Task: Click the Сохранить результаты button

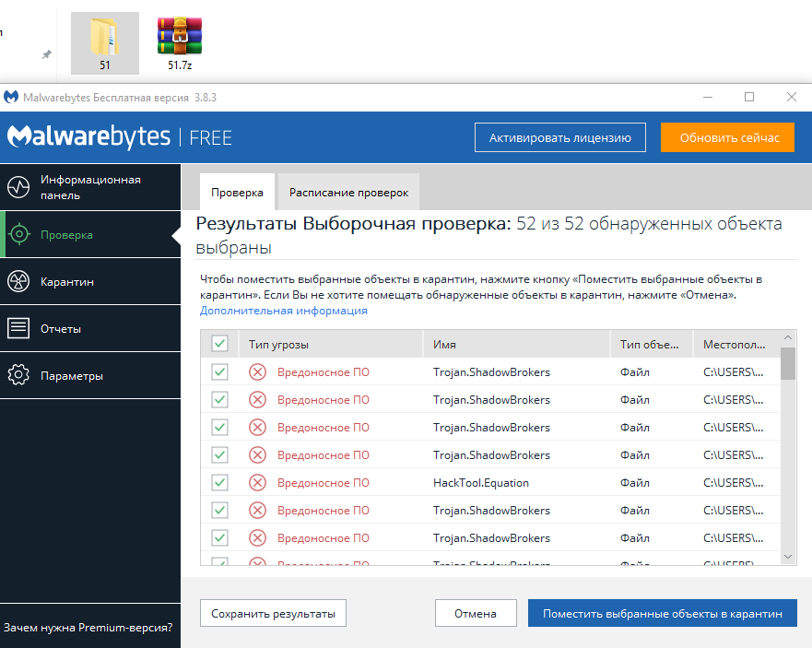Action: pyautogui.click(x=274, y=613)
